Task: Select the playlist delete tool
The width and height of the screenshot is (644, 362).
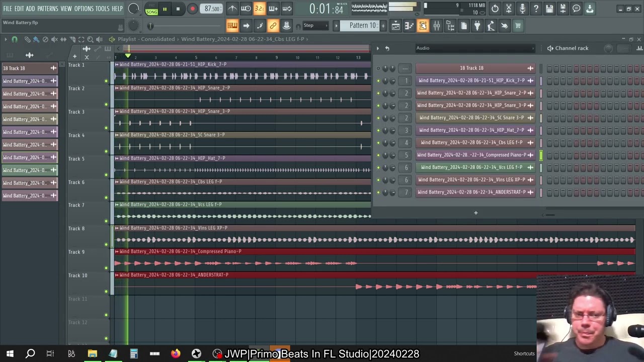Action: [45, 39]
